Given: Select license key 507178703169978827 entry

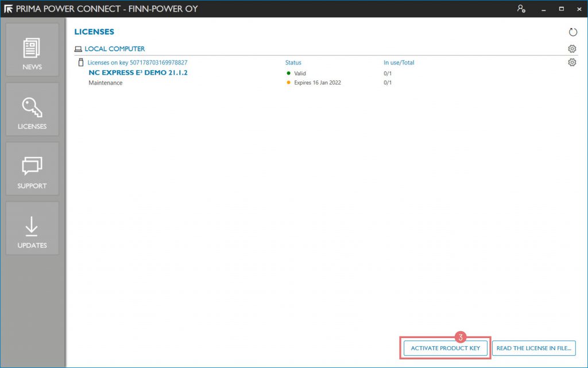Looking at the screenshot, I should point(137,62).
